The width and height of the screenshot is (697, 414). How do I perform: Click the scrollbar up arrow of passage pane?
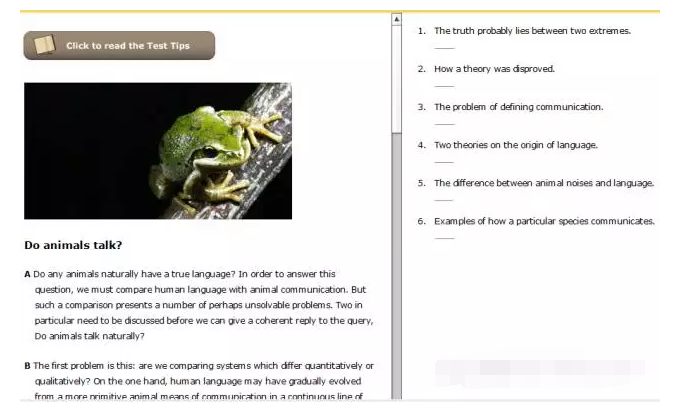pos(396,19)
